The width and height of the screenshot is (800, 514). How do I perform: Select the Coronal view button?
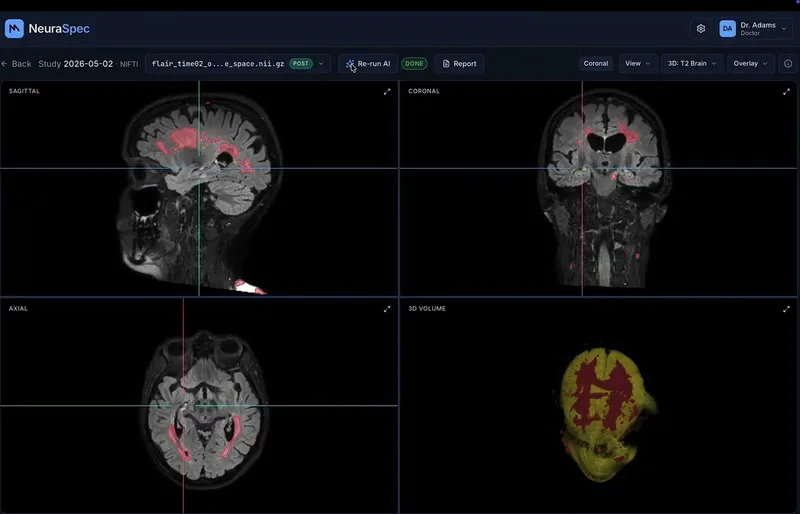pyautogui.click(x=595, y=63)
